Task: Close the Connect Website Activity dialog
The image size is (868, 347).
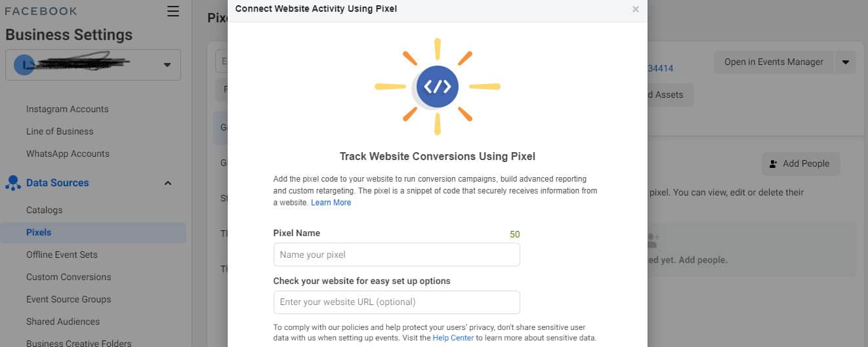Action: pyautogui.click(x=635, y=9)
